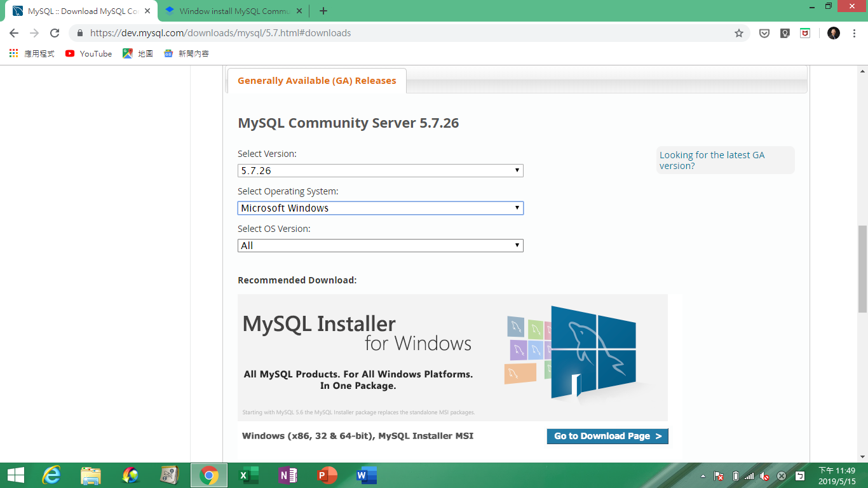Reload the MySQL download page
Viewport: 868px width, 488px height.
55,33
